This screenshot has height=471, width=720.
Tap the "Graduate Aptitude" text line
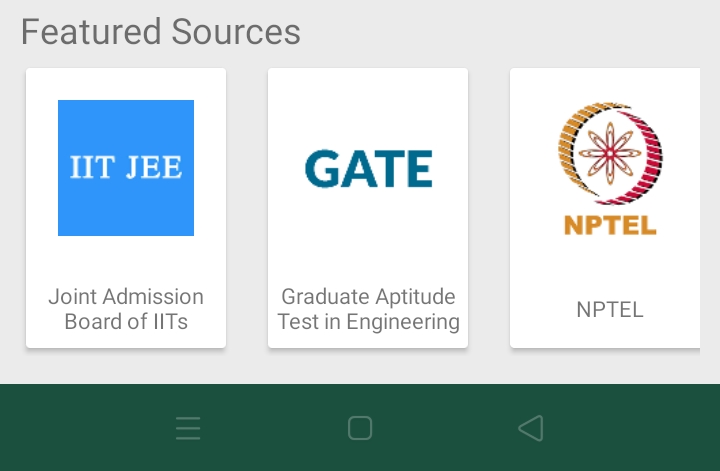[368, 297]
